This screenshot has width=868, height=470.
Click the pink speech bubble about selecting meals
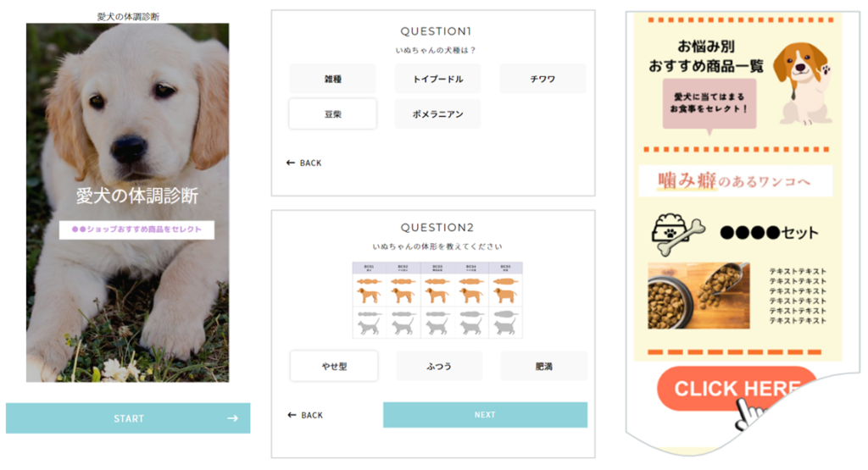coord(709,106)
